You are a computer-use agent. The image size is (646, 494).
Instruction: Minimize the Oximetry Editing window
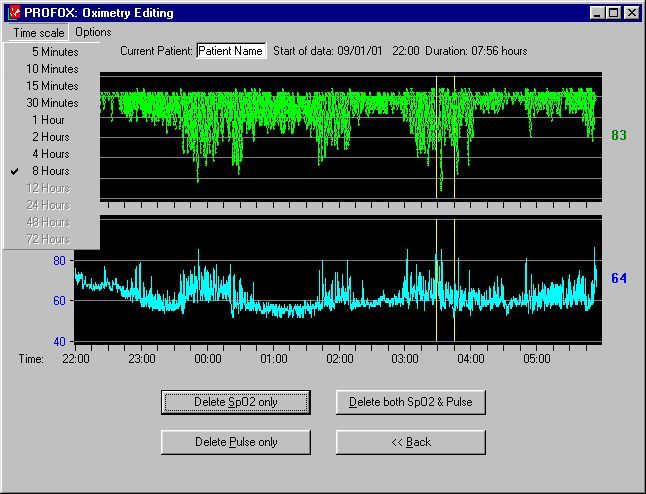597,13
